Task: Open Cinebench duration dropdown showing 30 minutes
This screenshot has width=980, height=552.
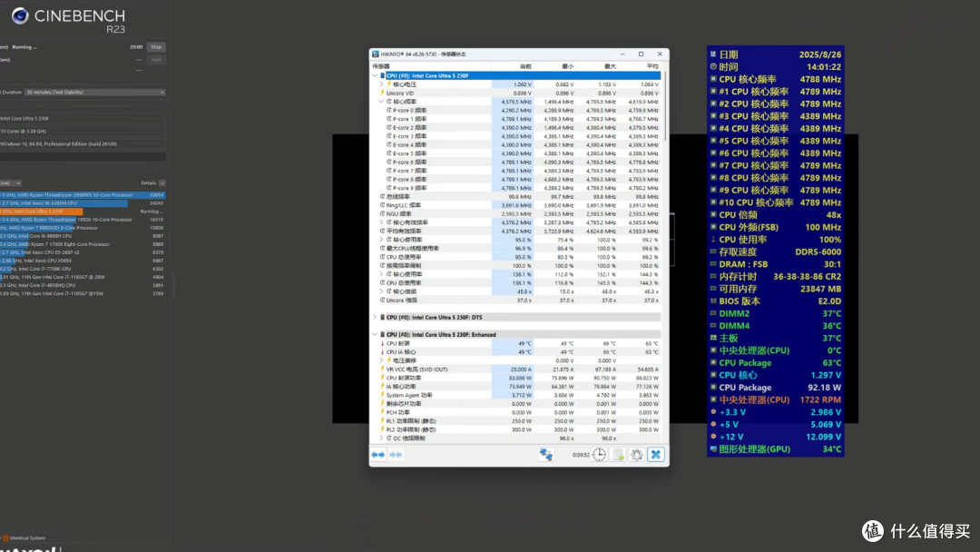Action: pos(95,92)
